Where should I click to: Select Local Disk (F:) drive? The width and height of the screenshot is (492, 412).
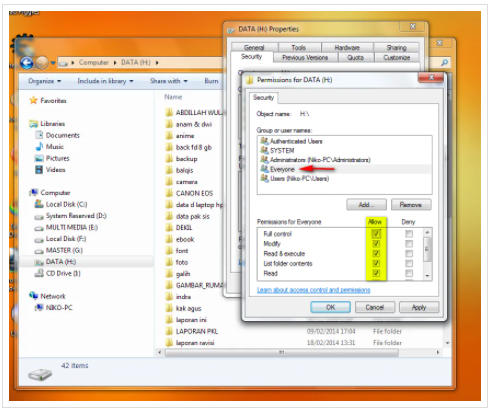(x=60, y=239)
